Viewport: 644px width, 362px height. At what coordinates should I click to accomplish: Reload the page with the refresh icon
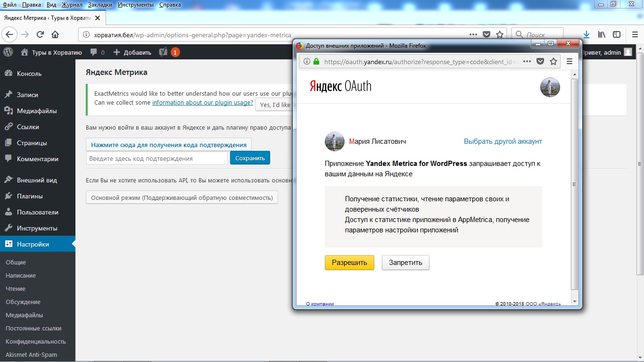point(40,34)
